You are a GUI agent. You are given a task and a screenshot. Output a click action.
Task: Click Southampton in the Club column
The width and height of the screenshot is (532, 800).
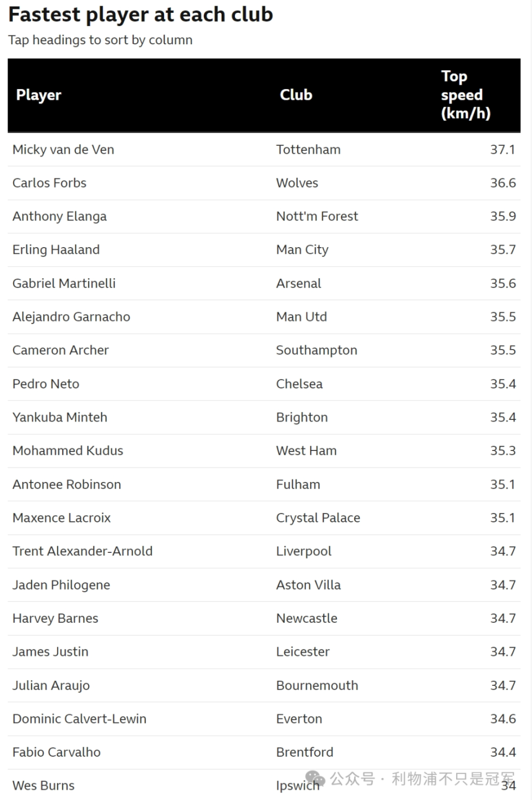click(x=316, y=350)
